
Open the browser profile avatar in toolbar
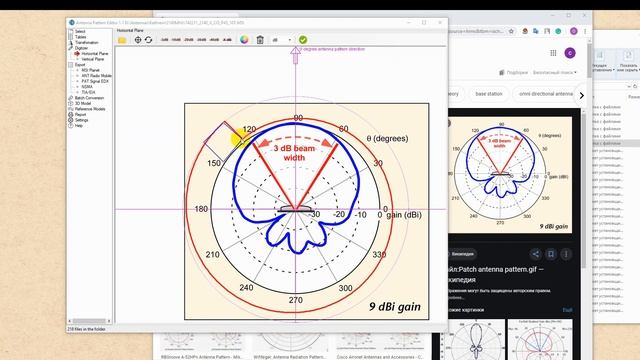(573, 31)
